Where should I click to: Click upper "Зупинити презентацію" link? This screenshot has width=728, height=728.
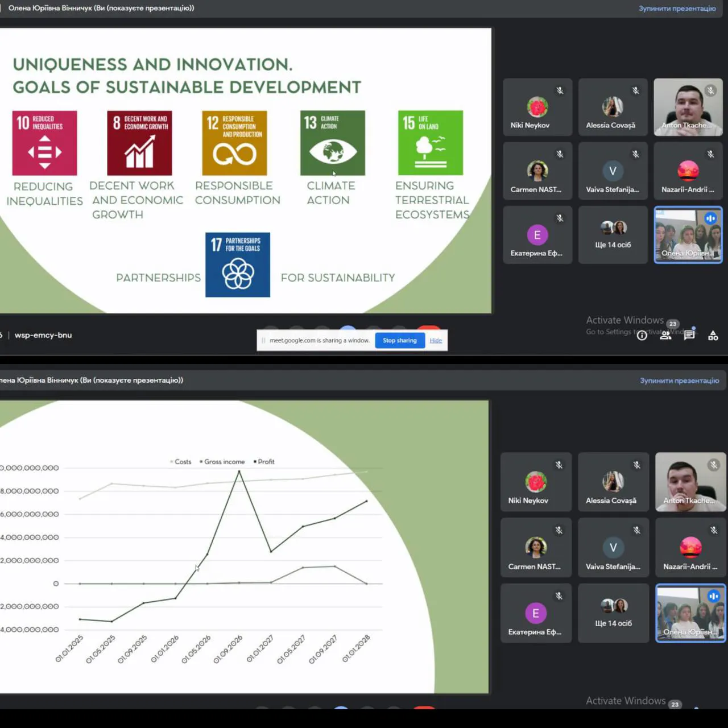[x=677, y=9]
